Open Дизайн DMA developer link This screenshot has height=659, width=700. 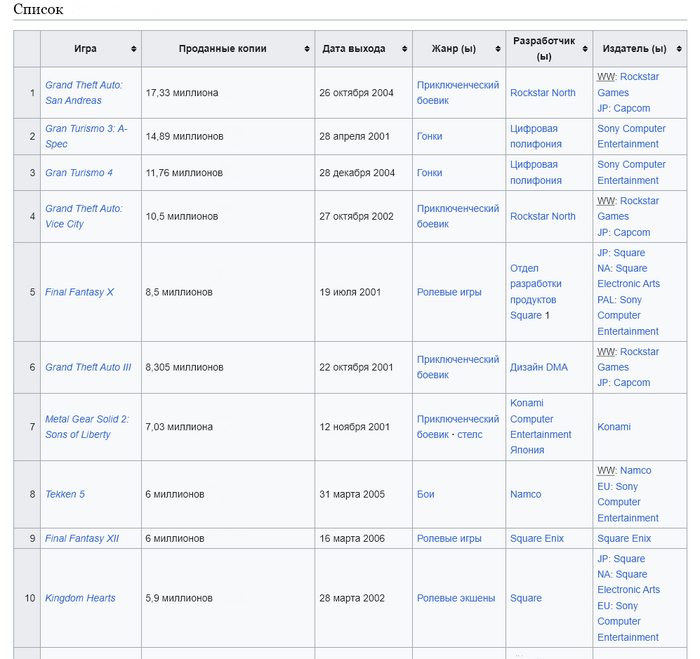click(x=538, y=367)
